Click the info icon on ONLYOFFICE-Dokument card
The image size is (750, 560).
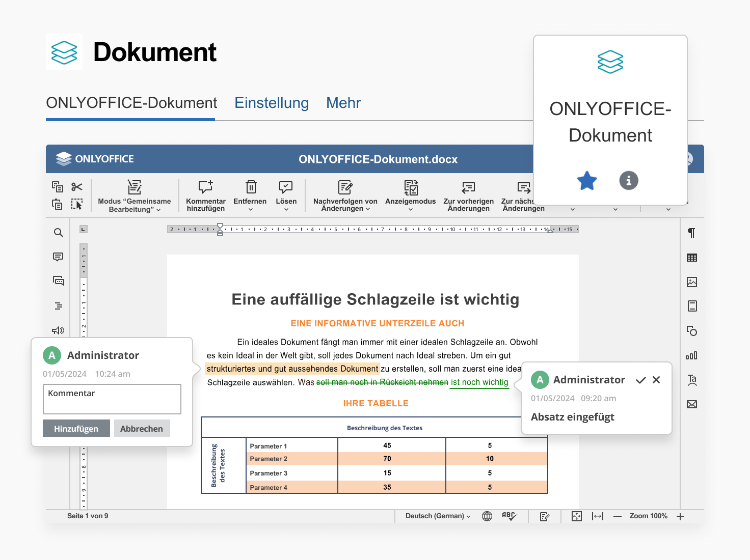tap(629, 180)
